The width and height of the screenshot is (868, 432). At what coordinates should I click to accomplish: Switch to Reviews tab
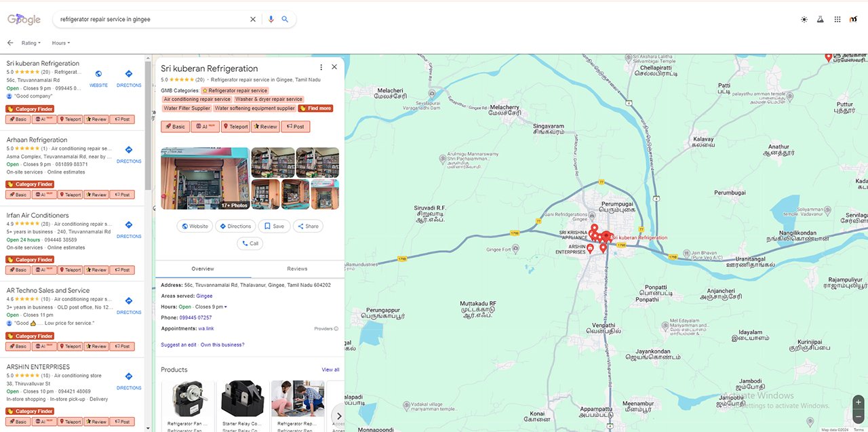pyautogui.click(x=297, y=269)
